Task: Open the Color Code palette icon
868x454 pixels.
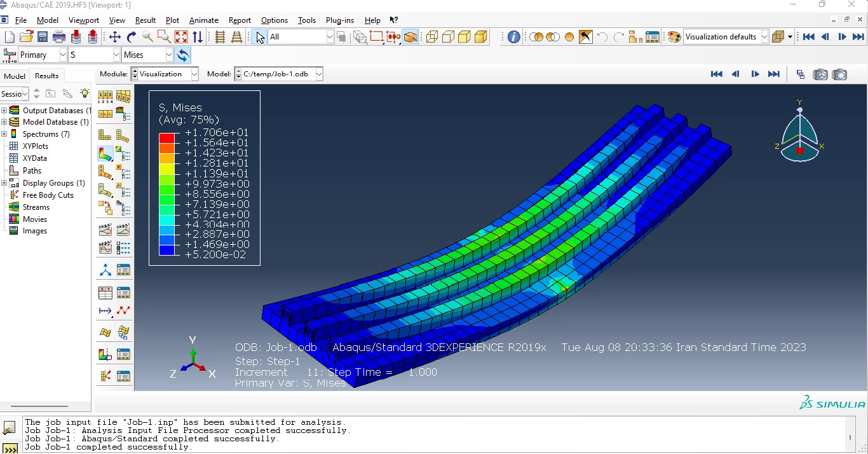Action: 674,37
